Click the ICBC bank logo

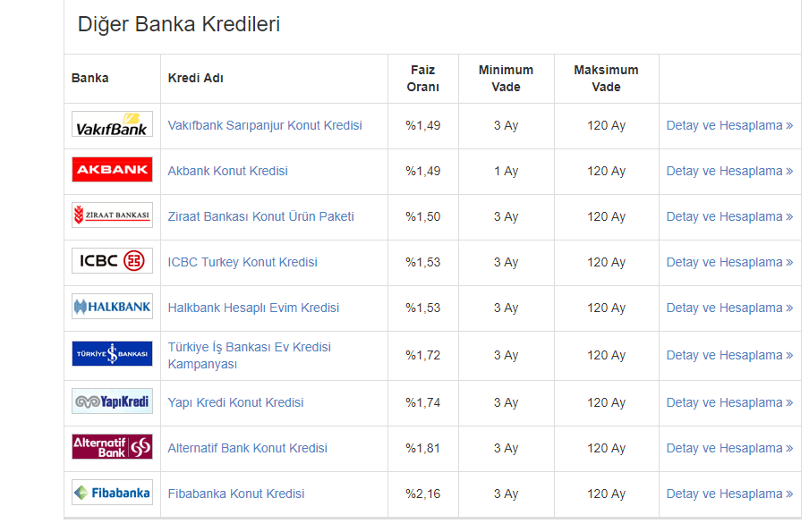pos(112,261)
